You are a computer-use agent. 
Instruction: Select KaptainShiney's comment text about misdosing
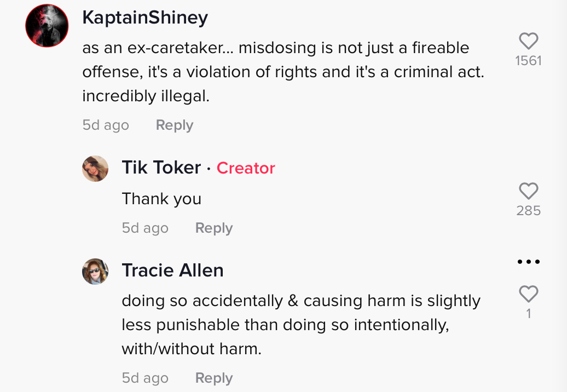pos(282,72)
